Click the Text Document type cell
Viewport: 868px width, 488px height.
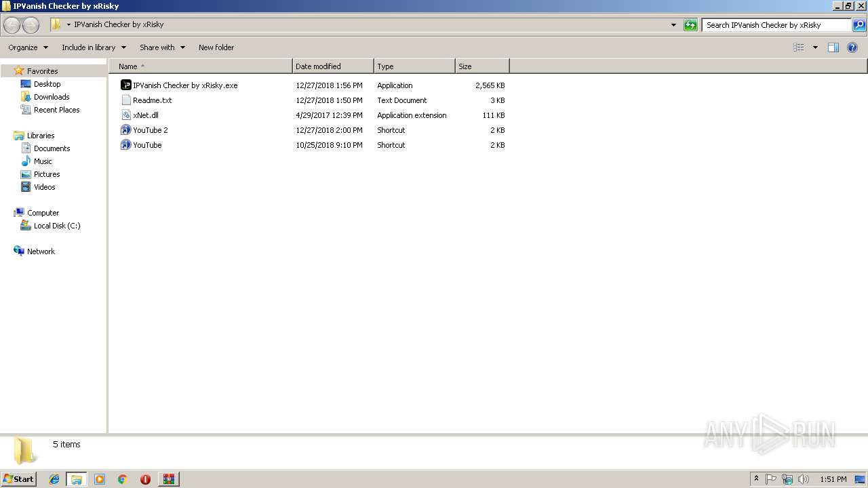(x=401, y=100)
